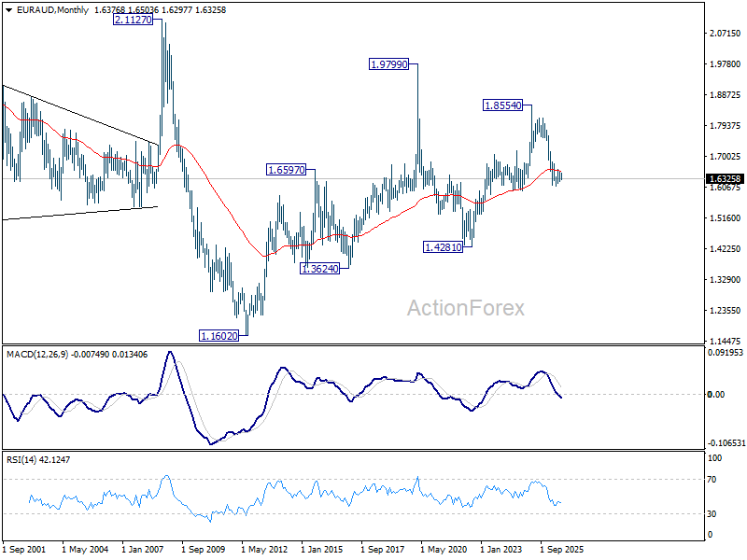Image resolution: width=747 pixels, height=560 pixels.
Task: Select the 1.42810 low label
Action: coord(443,246)
